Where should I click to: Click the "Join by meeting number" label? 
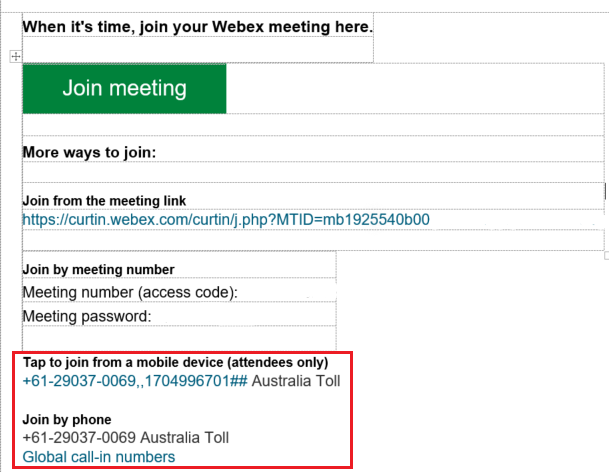tap(98, 269)
